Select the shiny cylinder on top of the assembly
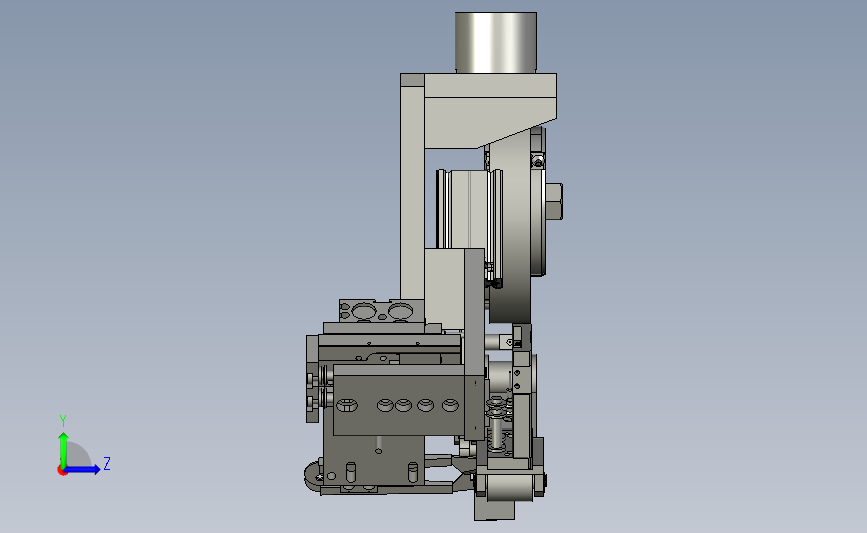The height and width of the screenshot is (533, 867). tap(495, 43)
